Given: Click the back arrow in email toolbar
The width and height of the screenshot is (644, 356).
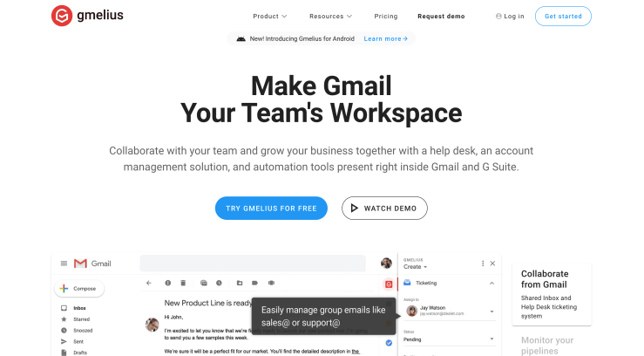Looking at the screenshot, I should [149, 283].
